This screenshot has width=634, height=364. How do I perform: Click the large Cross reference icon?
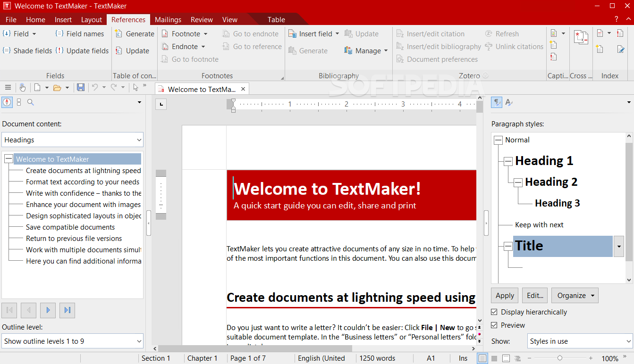click(581, 38)
